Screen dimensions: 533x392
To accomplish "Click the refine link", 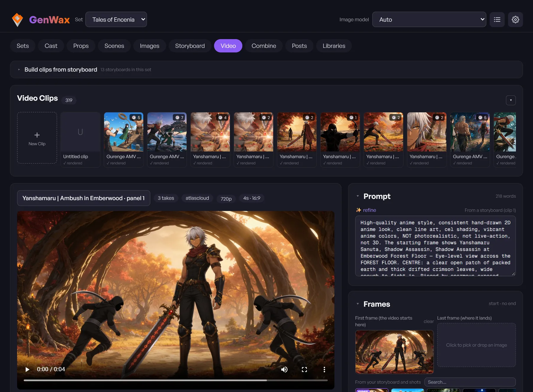I will tap(369, 210).
